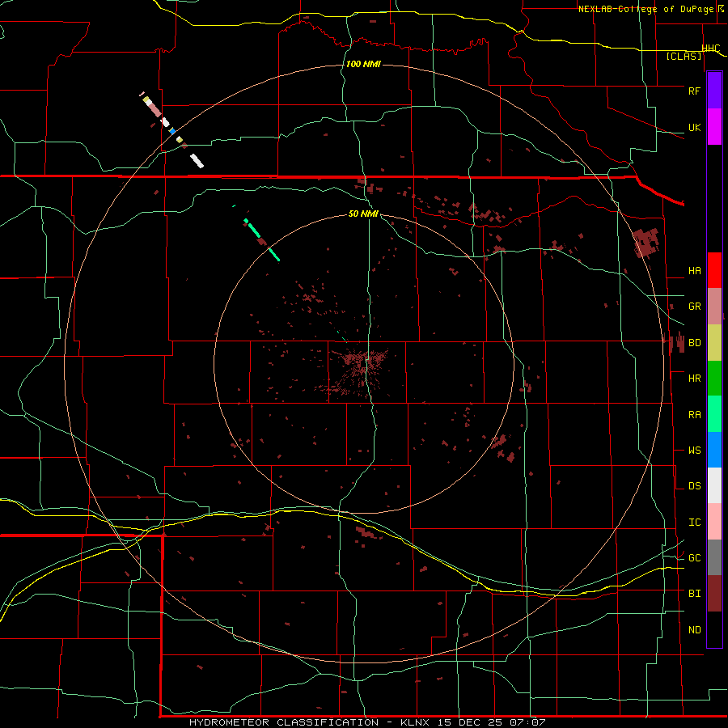Image resolution: width=728 pixels, height=728 pixels.
Task: Click the HA red legend color swatch
Action: pyautogui.click(x=714, y=270)
